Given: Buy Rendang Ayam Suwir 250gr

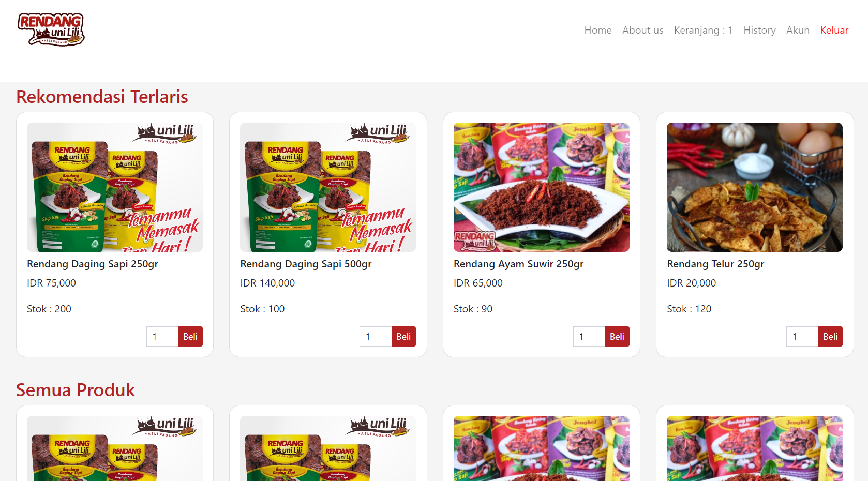Looking at the screenshot, I should click(617, 336).
